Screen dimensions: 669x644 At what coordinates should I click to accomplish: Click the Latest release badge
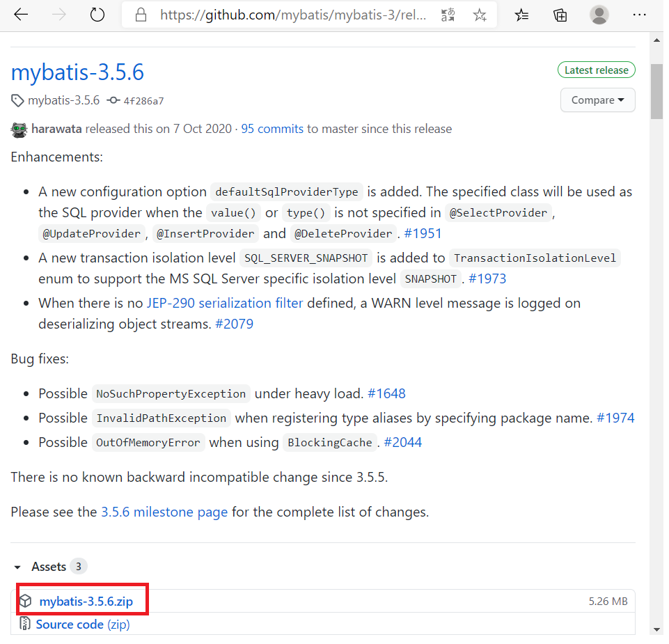click(x=596, y=70)
